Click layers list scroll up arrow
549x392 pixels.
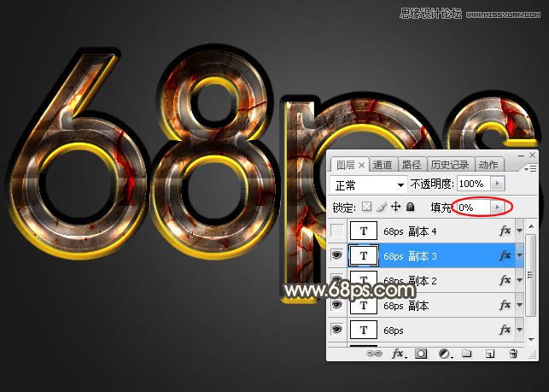(531, 226)
